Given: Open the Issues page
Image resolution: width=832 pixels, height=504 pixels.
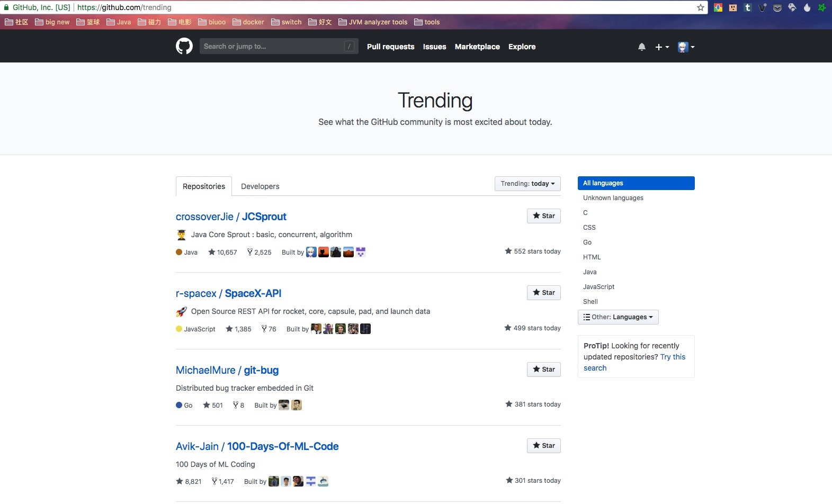Looking at the screenshot, I should pyautogui.click(x=435, y=47).
